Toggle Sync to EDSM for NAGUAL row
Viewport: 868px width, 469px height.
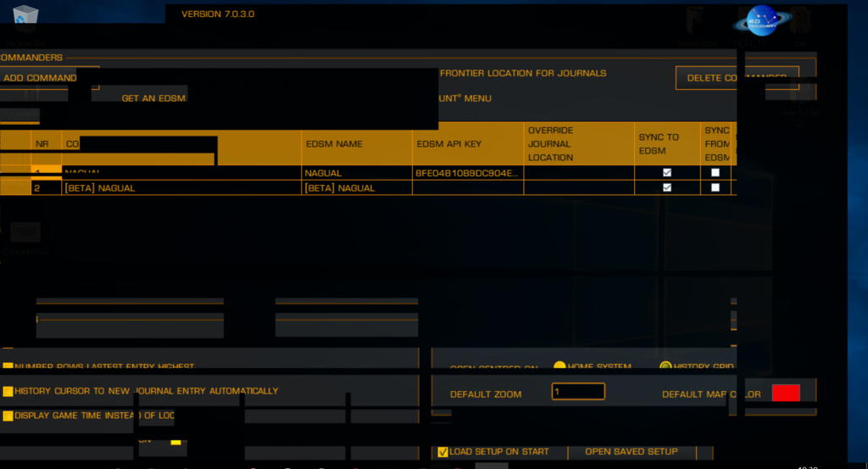click(667, 173)
